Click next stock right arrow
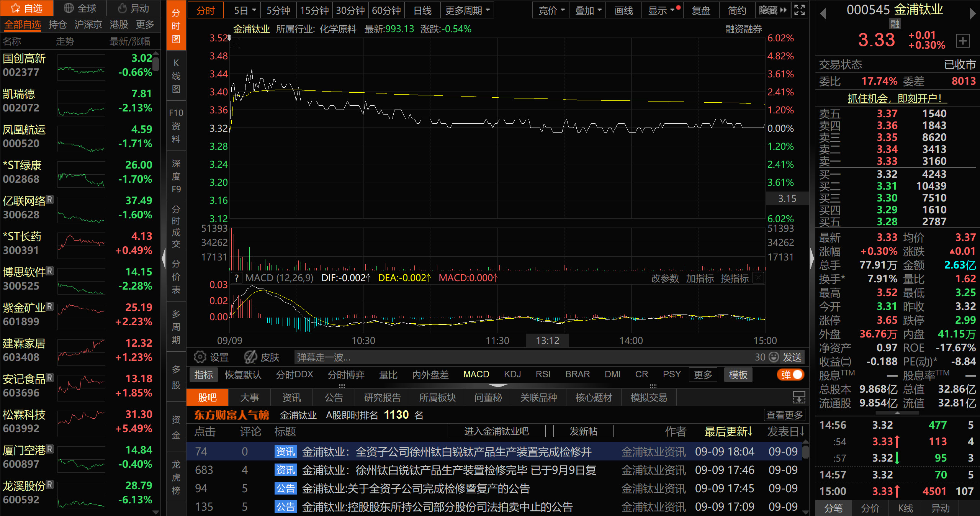Screen dimensions: 980x516 tap(973, 14)
